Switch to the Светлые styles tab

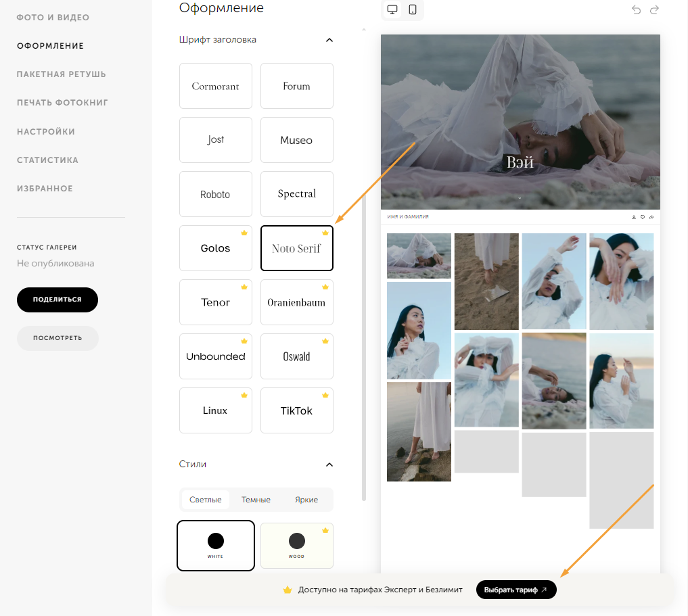(x=206, y=500)
